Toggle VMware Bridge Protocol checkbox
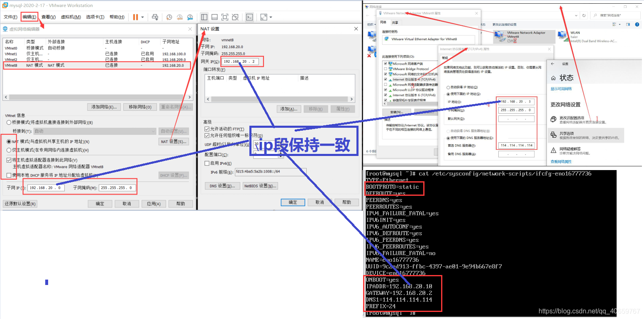This screenshot has width=644, height=319. pyautogui.click(x=385, y=69)
